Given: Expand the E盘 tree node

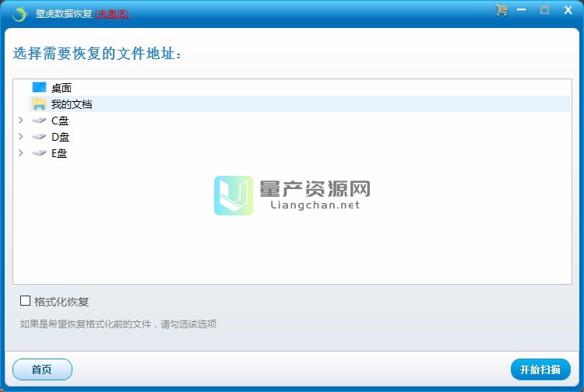Looking at the screenshot, I should (x=21, y=153).
